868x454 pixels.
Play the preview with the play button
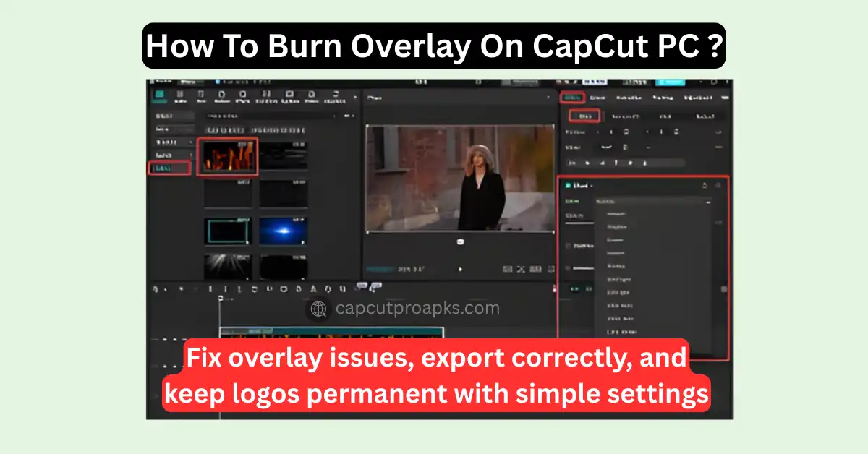click(461, 269)
